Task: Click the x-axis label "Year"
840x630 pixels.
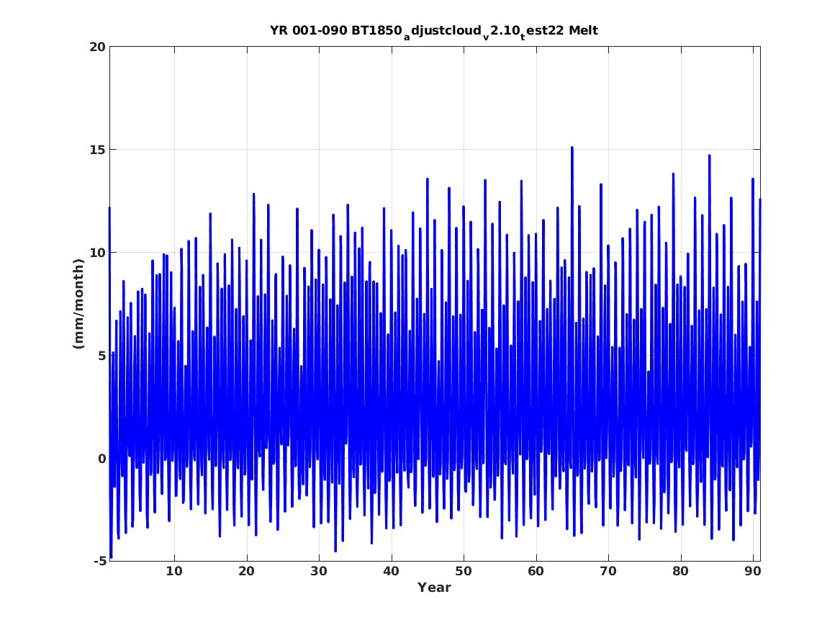Action: [435, 588]
